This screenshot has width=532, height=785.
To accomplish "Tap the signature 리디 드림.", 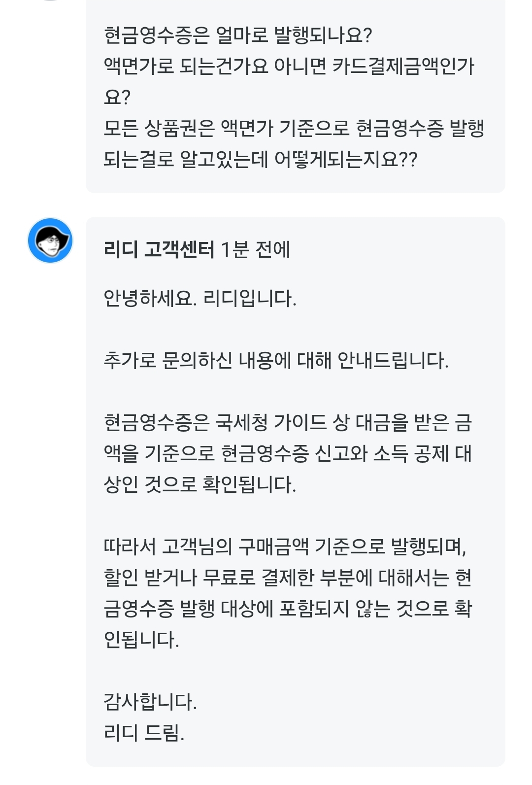I will tap(144, 733).
